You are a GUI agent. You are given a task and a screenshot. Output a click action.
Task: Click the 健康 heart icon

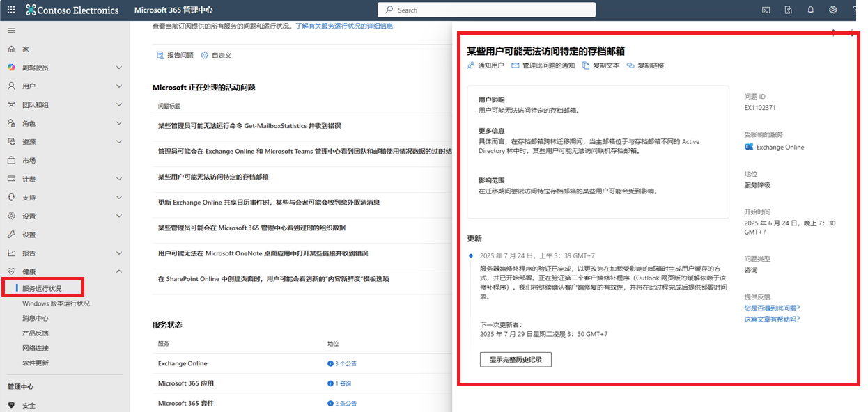point(11,271)
